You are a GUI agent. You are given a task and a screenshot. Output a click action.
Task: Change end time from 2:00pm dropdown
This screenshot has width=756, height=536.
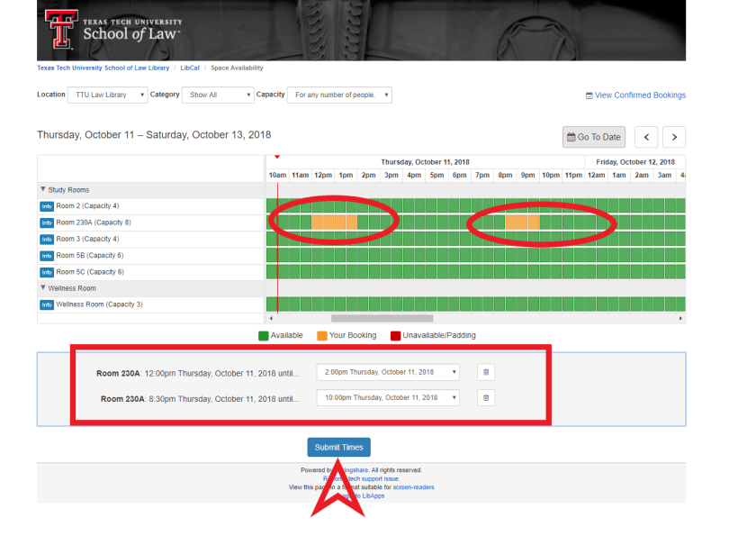pyautogui.click(x=388, y=372)
